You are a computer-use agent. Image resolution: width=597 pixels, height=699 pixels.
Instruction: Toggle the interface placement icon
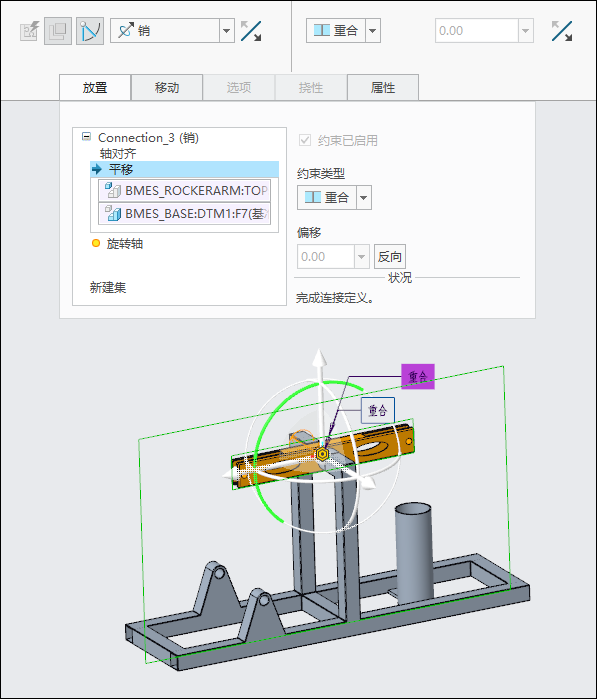[58, 31]
